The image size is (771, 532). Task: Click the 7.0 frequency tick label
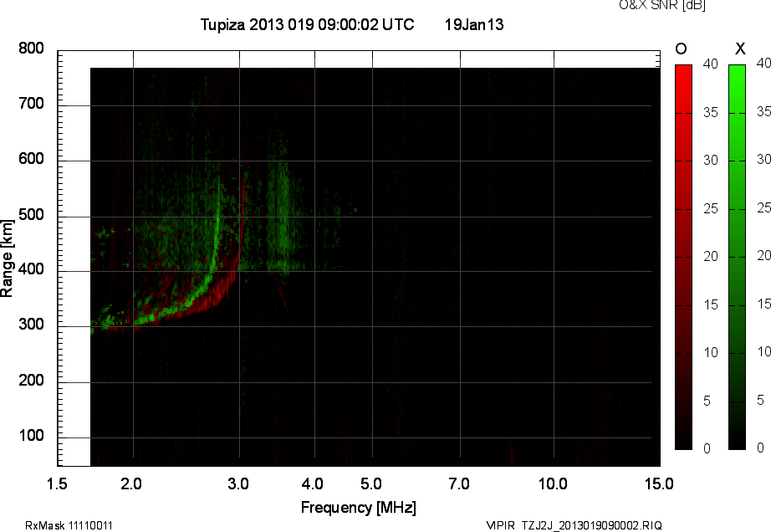point(459,483)
